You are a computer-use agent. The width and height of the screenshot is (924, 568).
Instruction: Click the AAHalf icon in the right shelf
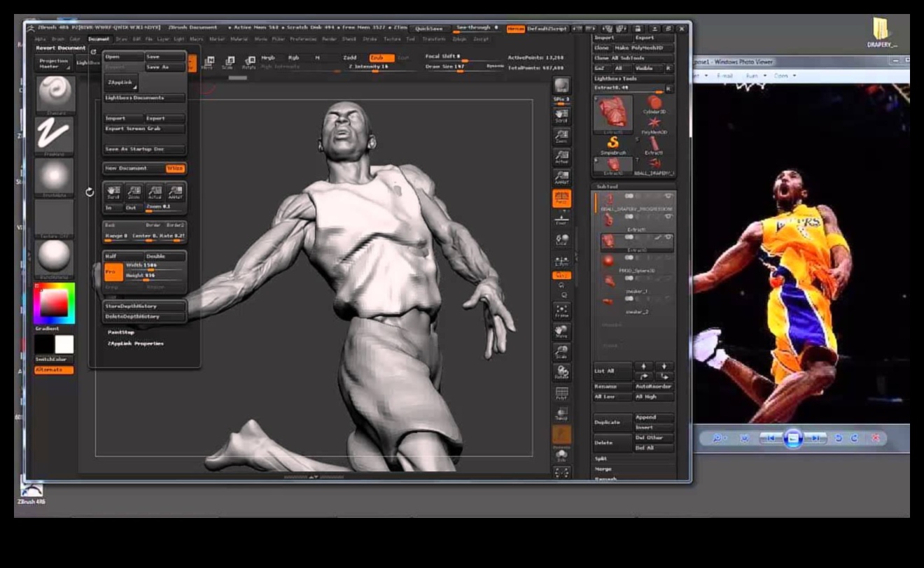pos(561,178)
